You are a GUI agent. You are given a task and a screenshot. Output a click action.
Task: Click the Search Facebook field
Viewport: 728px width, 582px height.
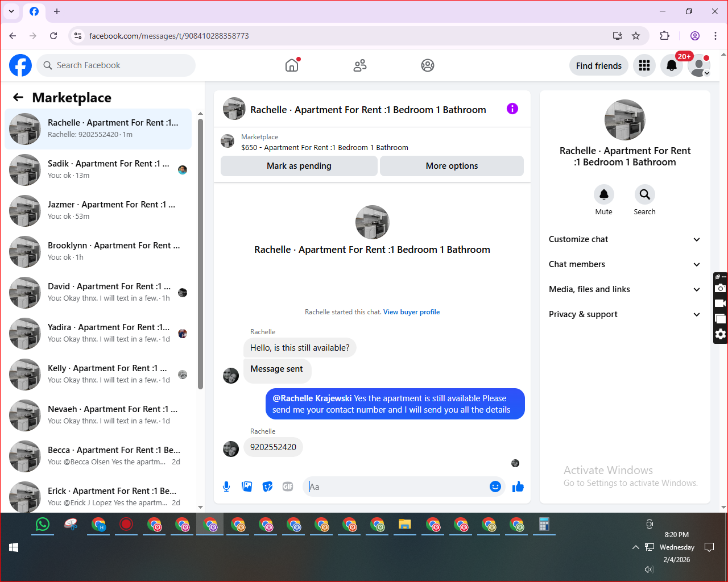click(x=116, y=65)
